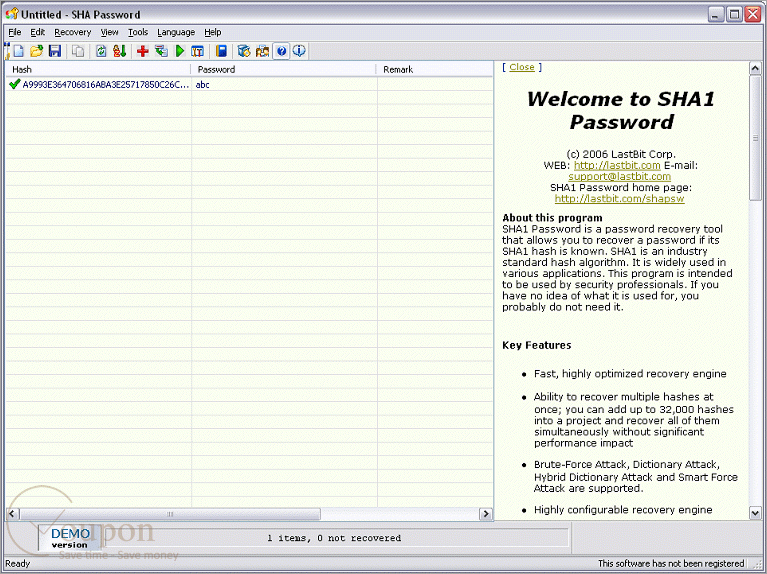Open the Tools menu
This screenshot has height=574, width=767.
pyautogui.click(x=138, y=32)
